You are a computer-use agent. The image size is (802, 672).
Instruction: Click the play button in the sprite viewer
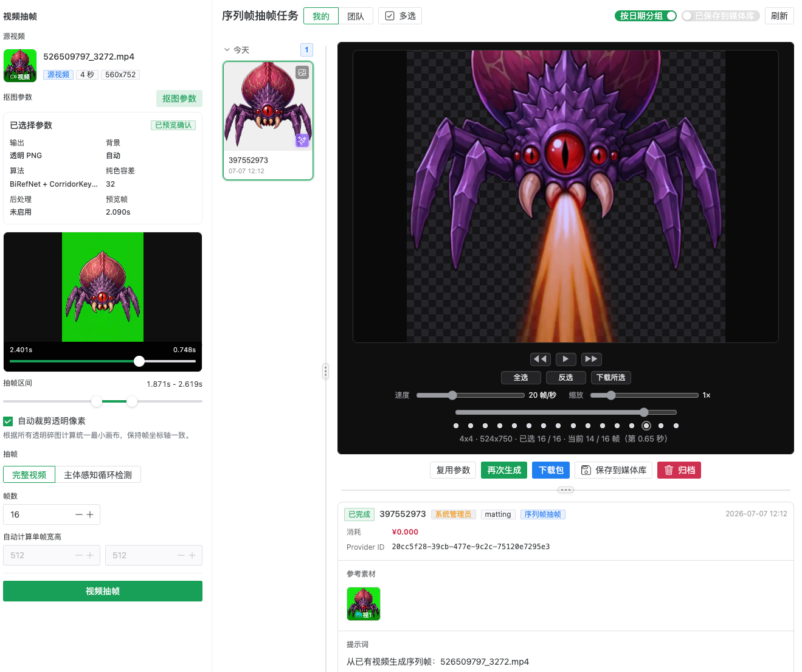point(565,359)
